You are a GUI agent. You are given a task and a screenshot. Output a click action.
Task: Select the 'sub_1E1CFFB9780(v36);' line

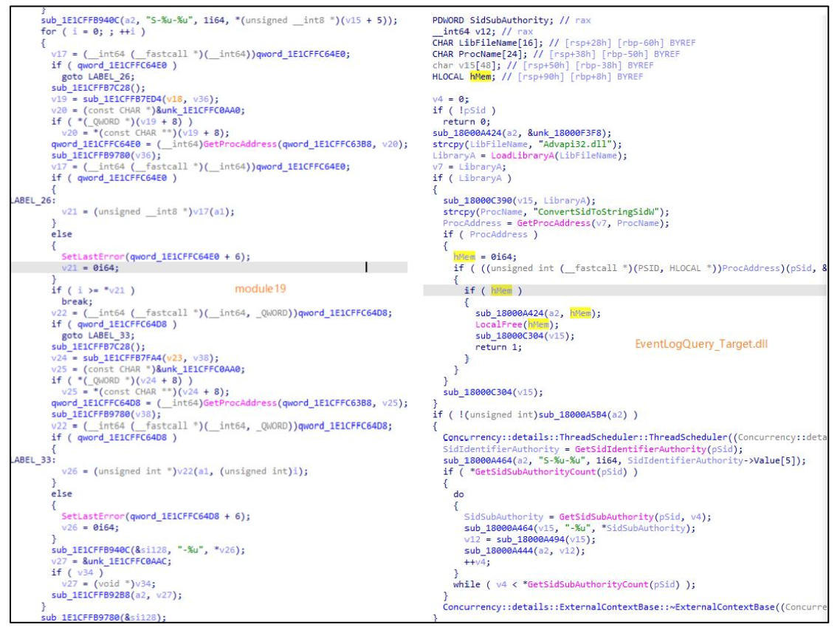coord(106,155)
